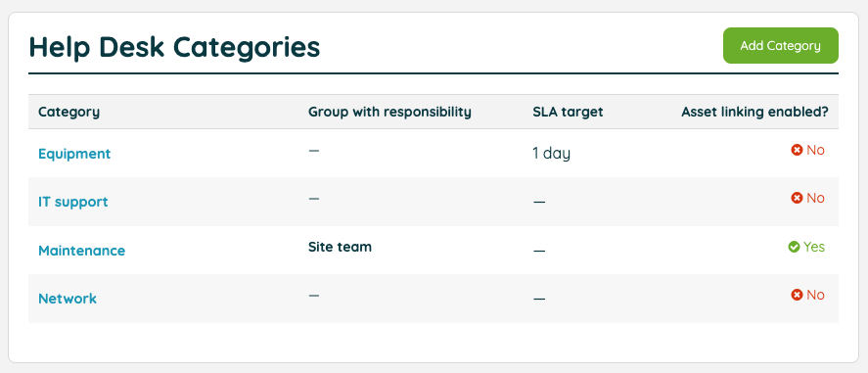Click the Category column header
868x373 pixels.
point(69,112)
